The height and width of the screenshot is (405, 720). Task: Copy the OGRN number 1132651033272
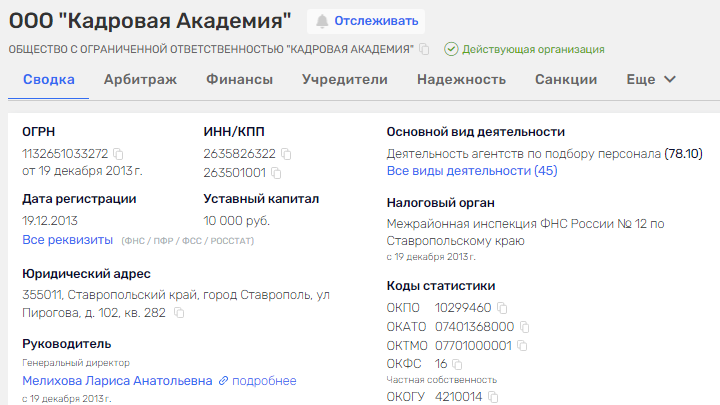pyautogui.click(x=118, y=154)
